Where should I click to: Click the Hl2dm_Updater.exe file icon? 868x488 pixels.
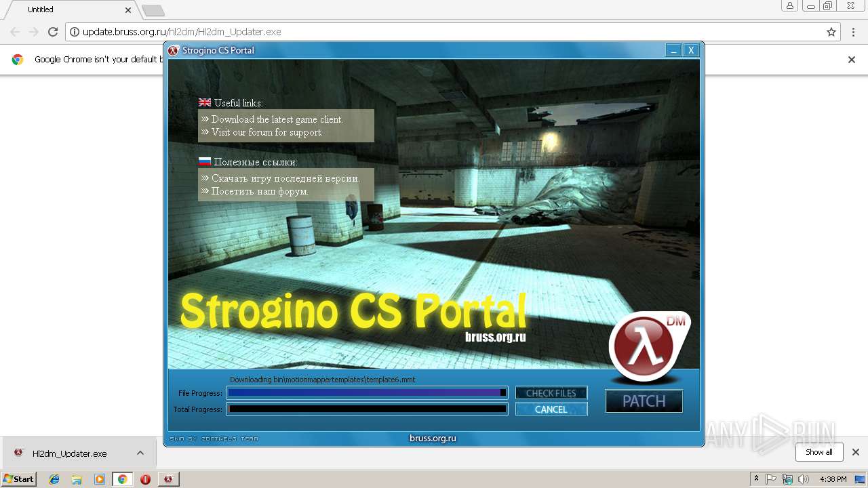click(20, 453)
